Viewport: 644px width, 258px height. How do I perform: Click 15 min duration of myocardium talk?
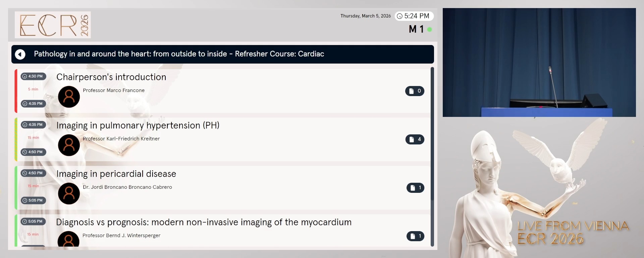(33, 234)
